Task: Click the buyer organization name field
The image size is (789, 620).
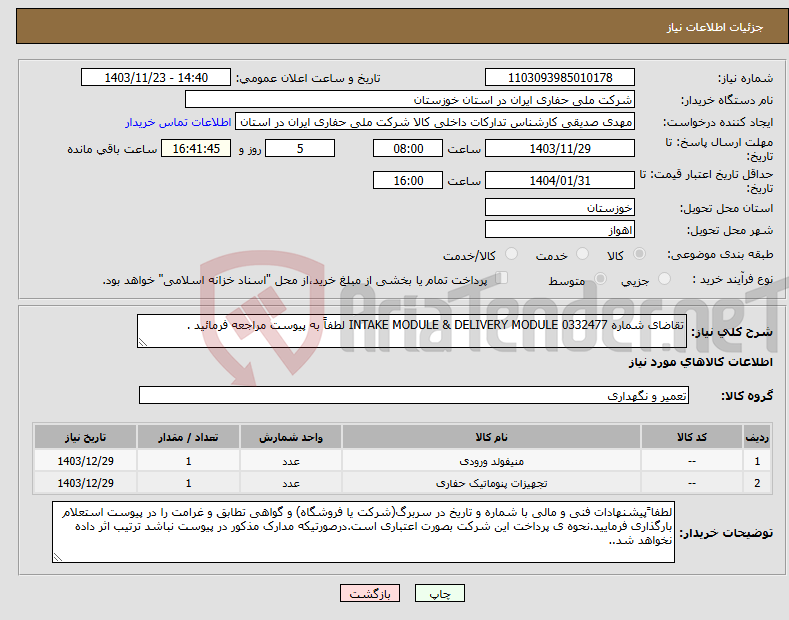Action: click(x=410, y=100)
